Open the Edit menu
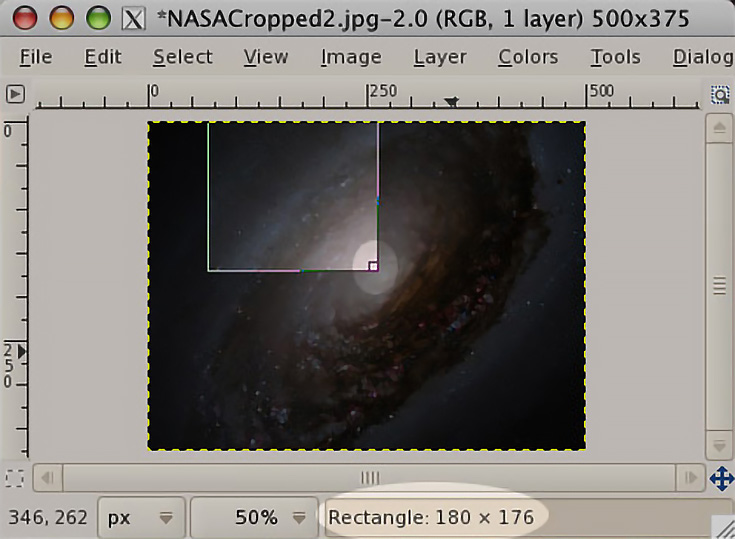Screen dimensions: 735x539 point(103,57)
